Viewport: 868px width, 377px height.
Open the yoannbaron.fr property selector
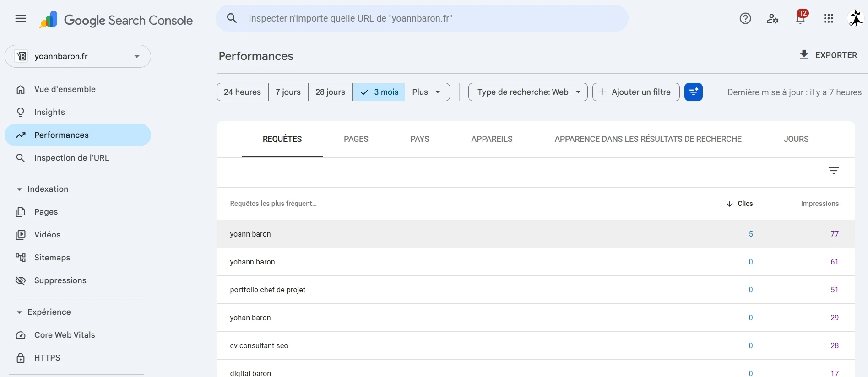[x=78, y=56]
